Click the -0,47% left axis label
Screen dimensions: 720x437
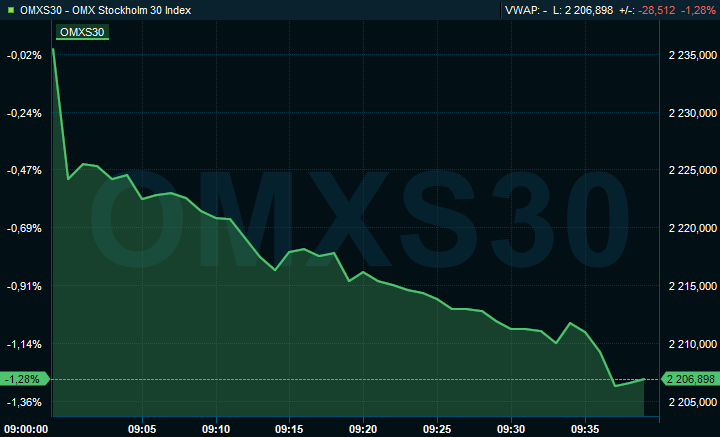click(x=24, y=170)
